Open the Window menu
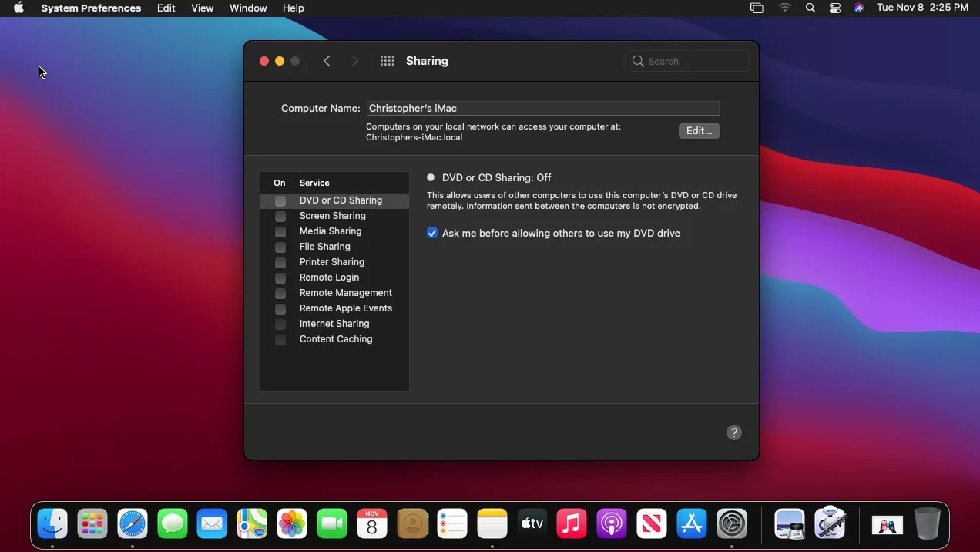 click(x=248, y=8)
